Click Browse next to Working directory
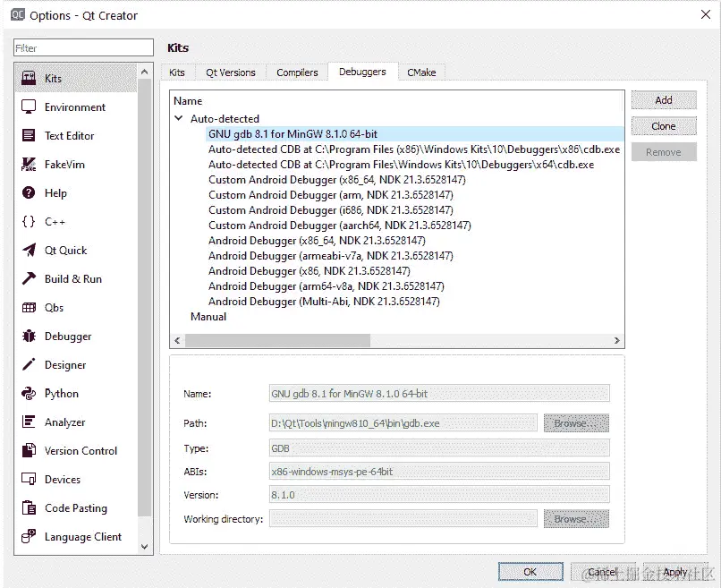Screen dimensions: 721x588 [576, 518]
